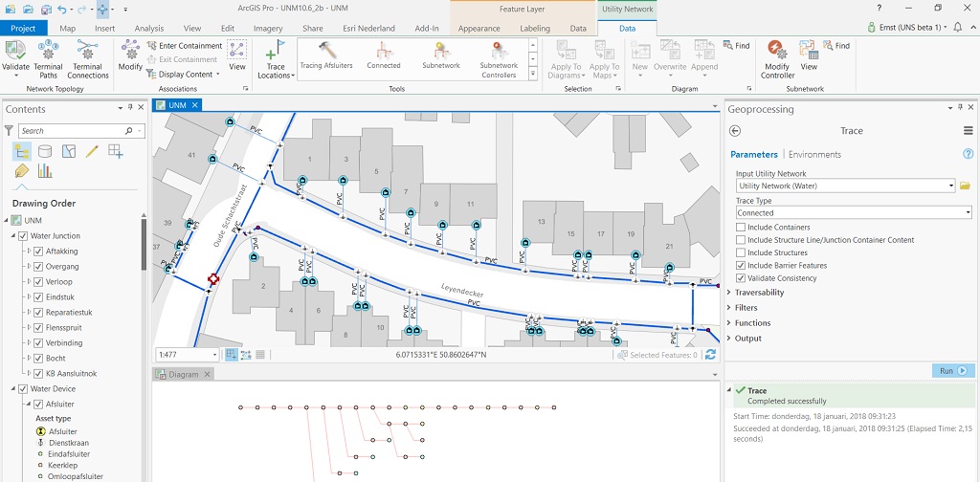Viewport: 980px width, 482px height.
Task: Close the UNM map tab
Action: tap(194, 105)
